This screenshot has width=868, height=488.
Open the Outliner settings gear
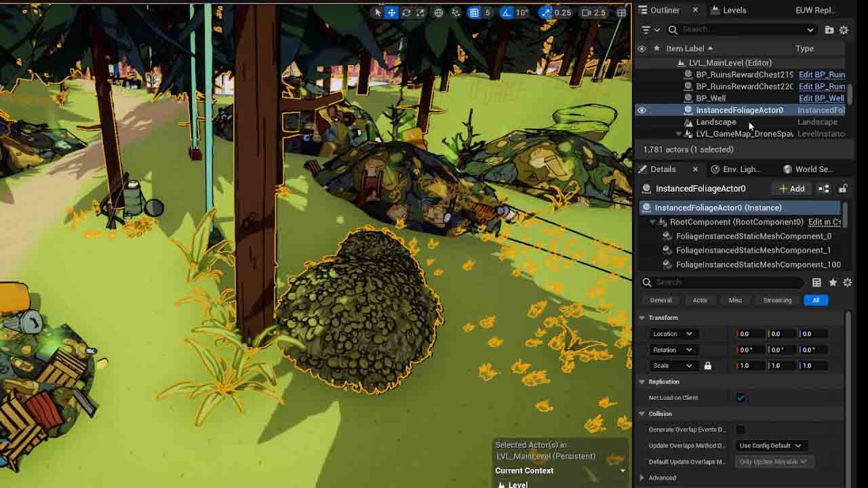(844, 30)
